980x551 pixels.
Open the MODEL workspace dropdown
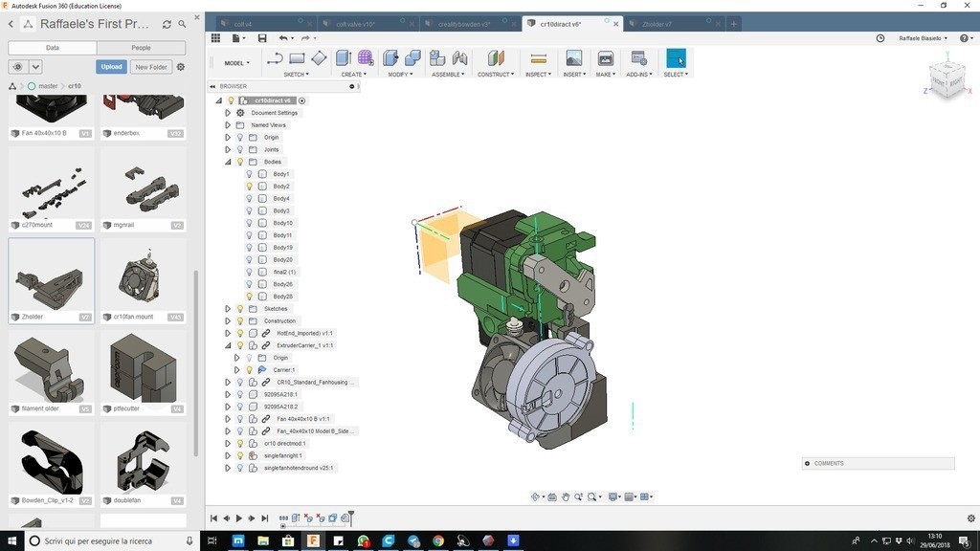[x=236, y=63]
